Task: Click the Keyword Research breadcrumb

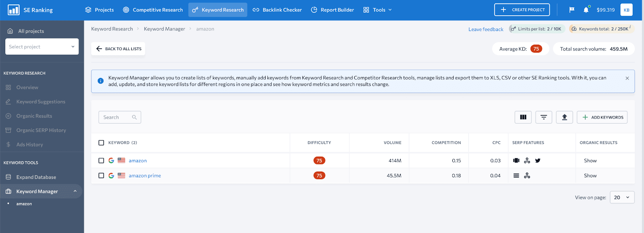Action: 112,29
